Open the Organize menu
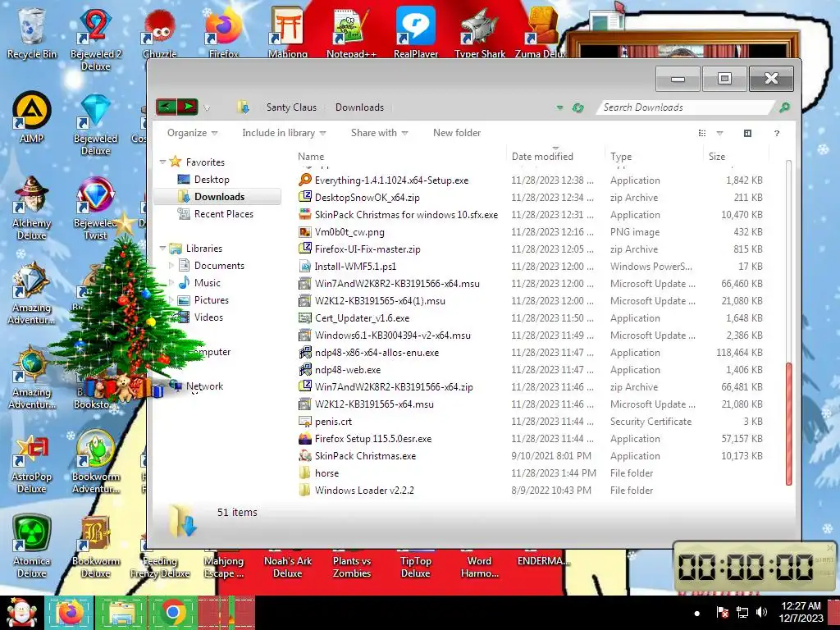 coord(192,133)
